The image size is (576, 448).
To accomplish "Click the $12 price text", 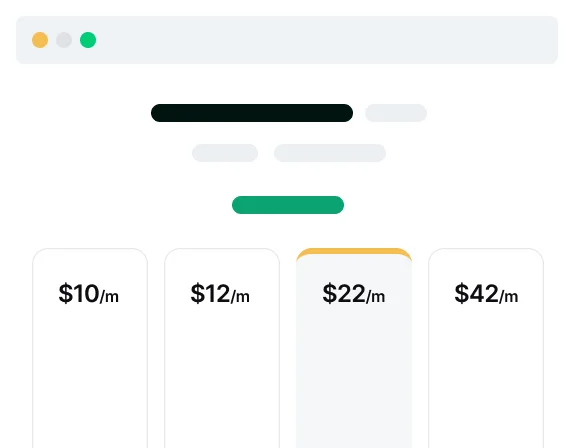I will [210, 293].
